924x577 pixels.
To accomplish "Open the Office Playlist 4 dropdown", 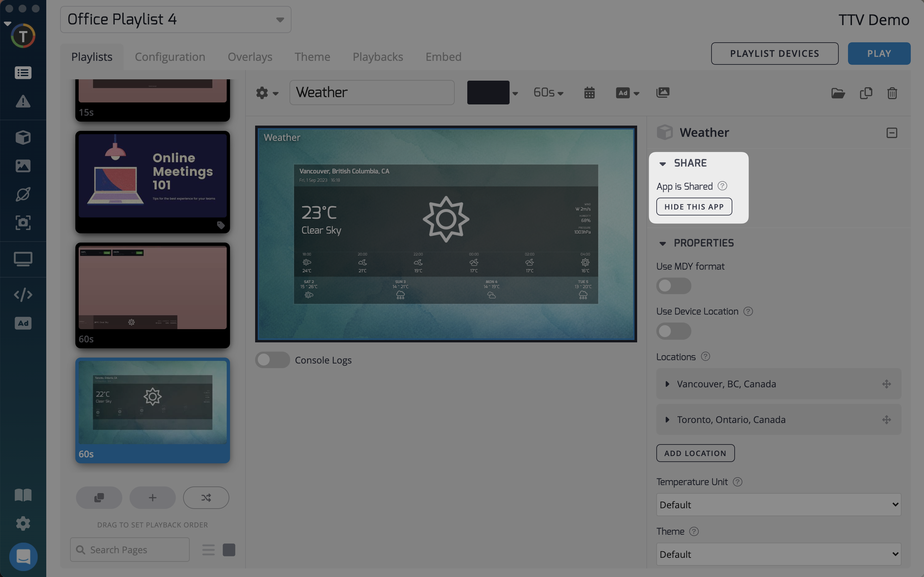I will pyautogui.click(x=175, y=19).
